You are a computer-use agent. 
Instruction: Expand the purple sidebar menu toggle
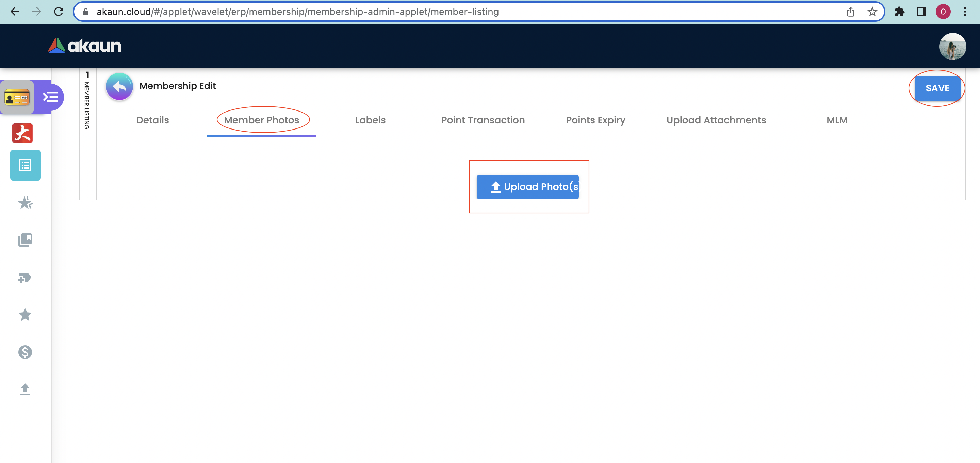(51, 97)
